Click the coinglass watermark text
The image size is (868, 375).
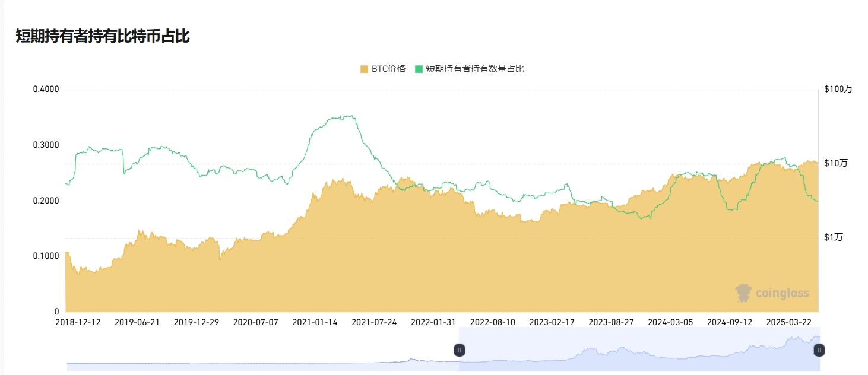pos(781,294)
